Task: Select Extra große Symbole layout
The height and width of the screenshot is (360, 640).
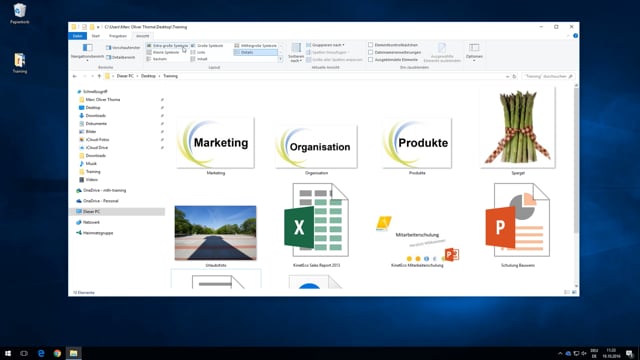Action: (x=167, y=46)
